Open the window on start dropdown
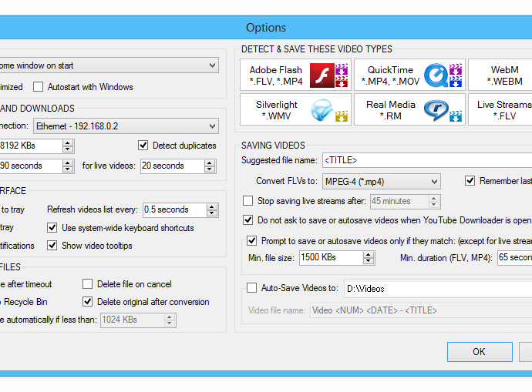Viewport: 532px width, 392px height. coord(109,65)
